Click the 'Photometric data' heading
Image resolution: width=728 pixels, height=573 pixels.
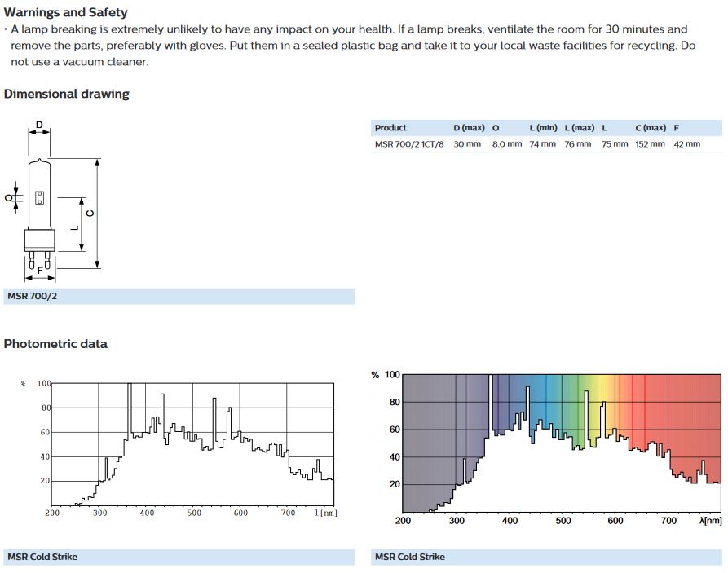click(55, 344)
